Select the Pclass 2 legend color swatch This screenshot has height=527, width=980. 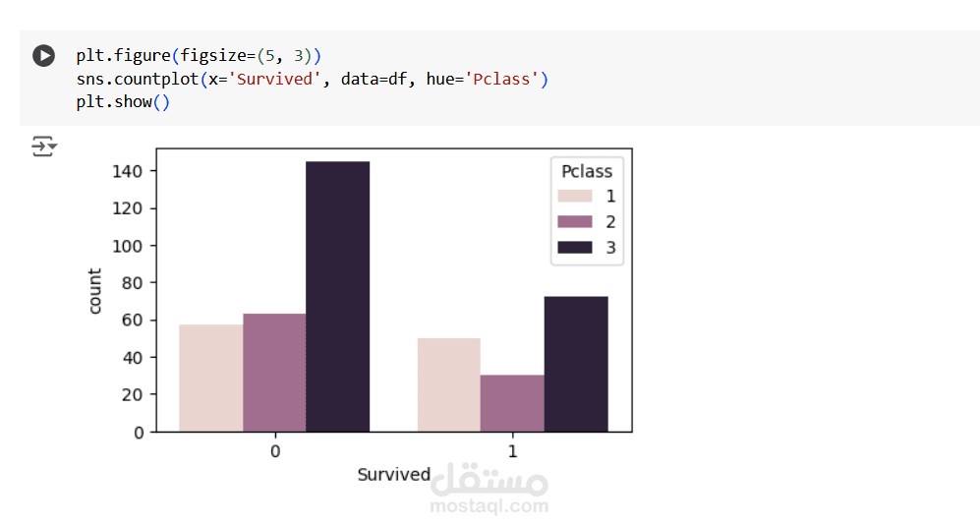coord(575,222)
